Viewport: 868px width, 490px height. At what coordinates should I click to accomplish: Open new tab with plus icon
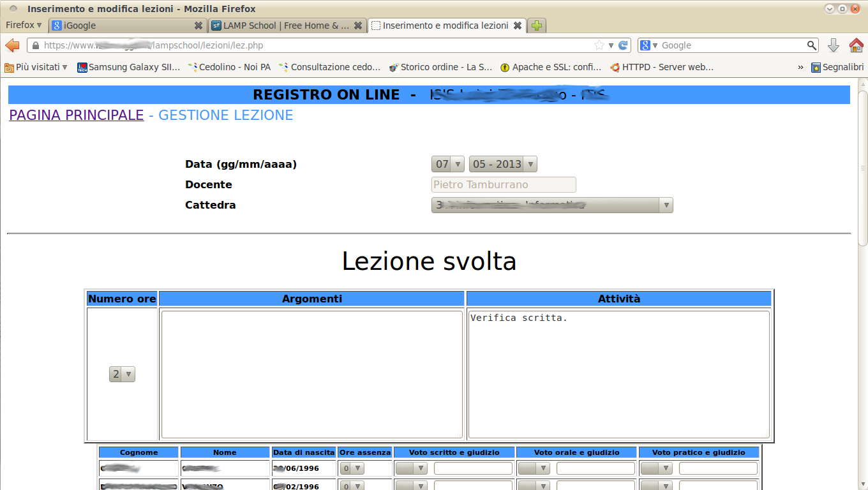(537, 26)
